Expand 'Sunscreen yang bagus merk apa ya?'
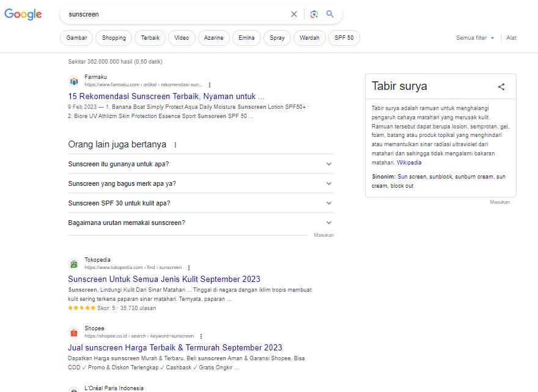 click(x=201, y=183)
